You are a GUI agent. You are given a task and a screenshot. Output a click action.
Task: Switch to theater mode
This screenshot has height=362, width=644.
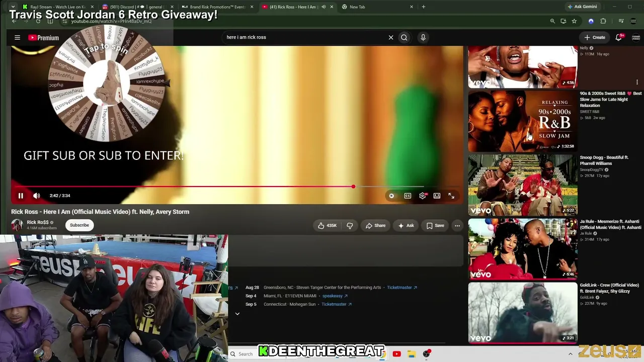tap(437, 196)
